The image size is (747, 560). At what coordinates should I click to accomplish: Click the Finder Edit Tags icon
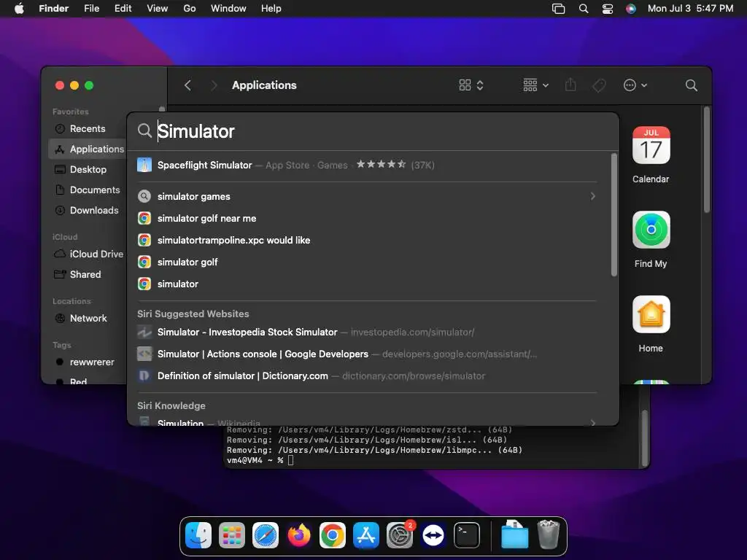click(599, 85)
